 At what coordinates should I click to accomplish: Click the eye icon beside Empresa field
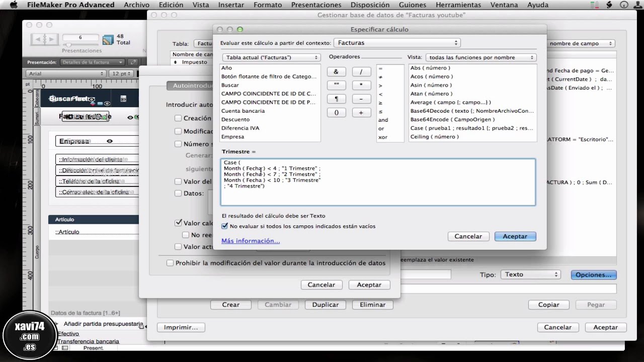110,141
